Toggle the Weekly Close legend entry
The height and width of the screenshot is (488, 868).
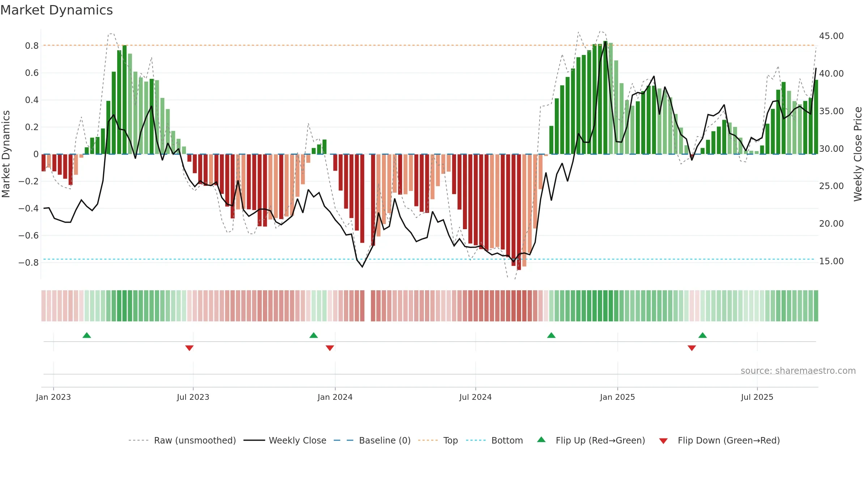click(285, 440)
